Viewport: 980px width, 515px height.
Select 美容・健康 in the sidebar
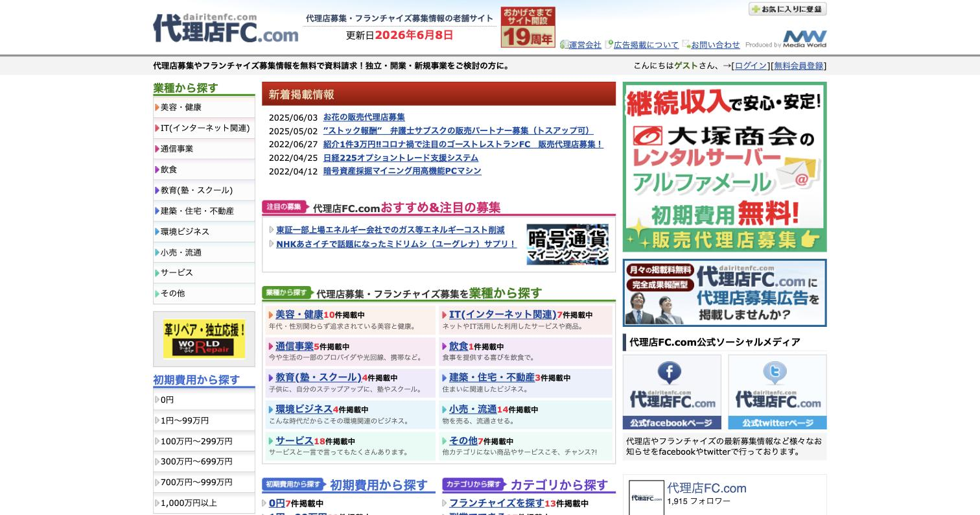coord(204,107)
